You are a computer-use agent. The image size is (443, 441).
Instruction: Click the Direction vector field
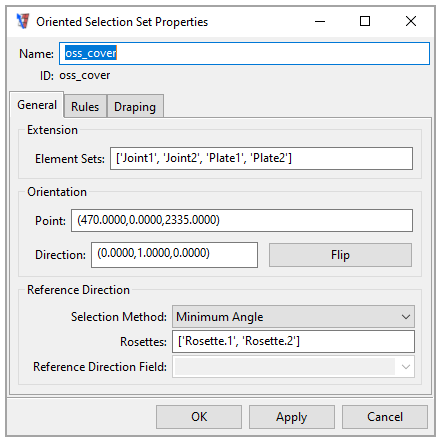pos(174,255)
